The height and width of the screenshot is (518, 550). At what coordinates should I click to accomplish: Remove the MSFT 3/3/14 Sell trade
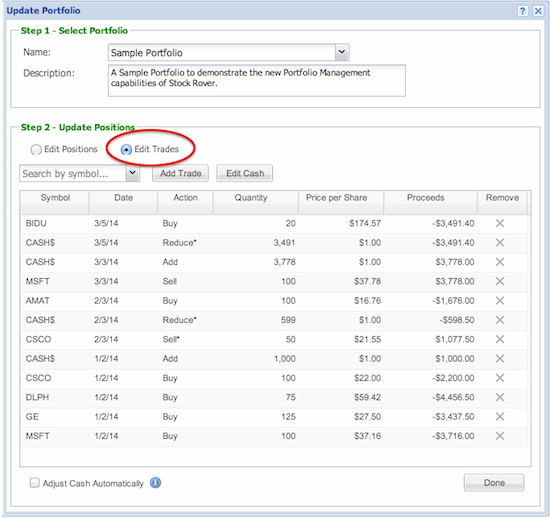coord(500,281)
